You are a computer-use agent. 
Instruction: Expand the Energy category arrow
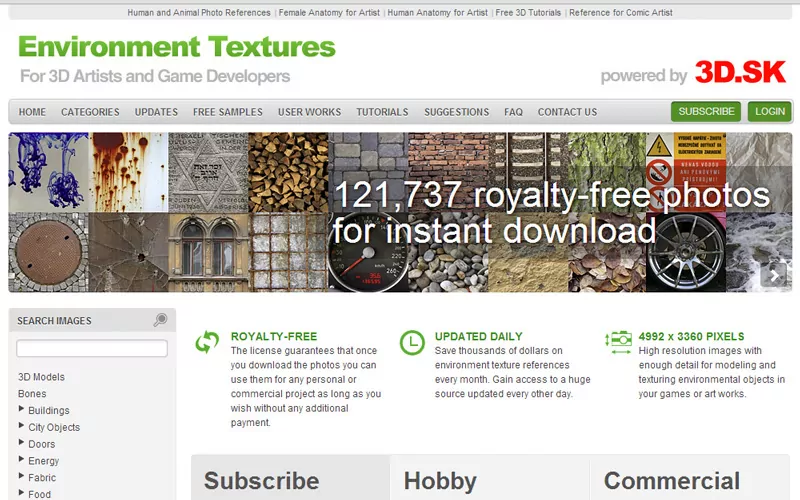(22, 461)
